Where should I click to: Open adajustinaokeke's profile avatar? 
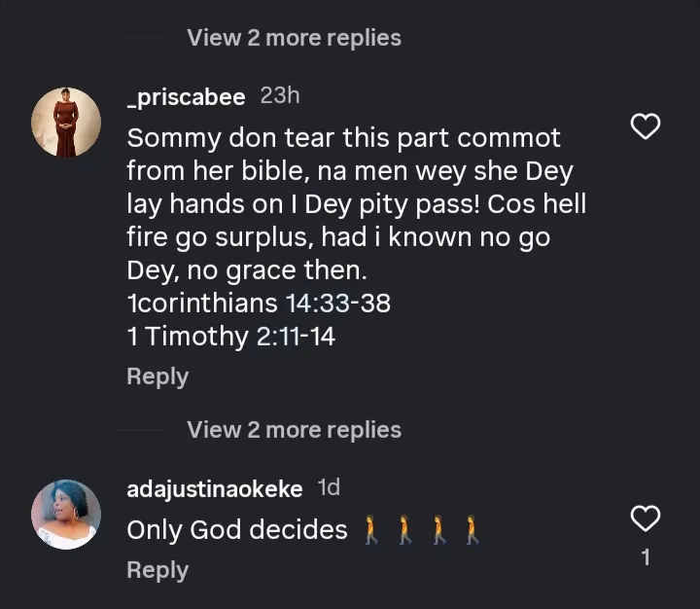click(x=66, y=514)
